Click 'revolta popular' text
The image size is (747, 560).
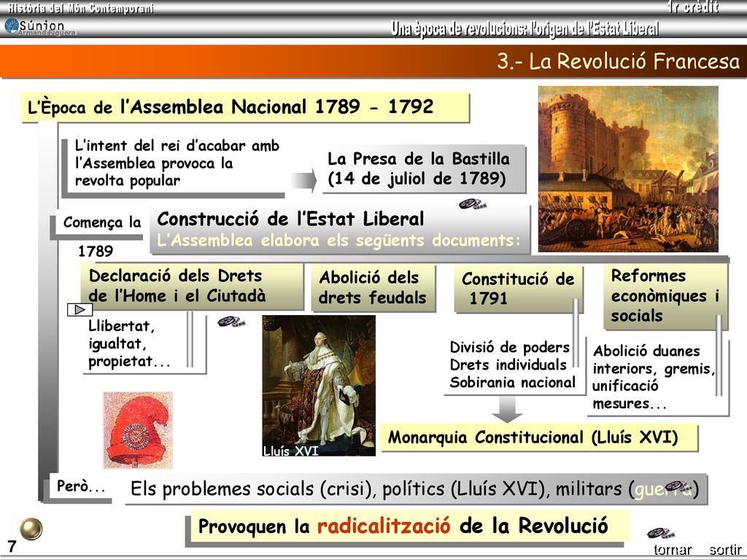[x=127, y=181]
